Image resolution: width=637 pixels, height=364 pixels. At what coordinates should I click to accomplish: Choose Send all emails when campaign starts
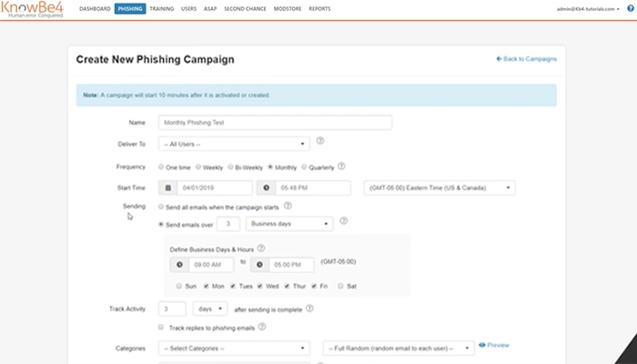point(161,207)
